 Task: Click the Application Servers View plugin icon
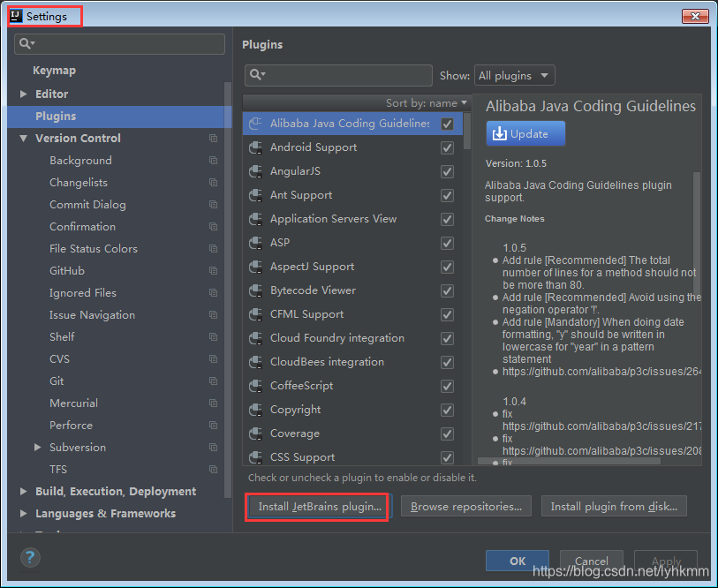(x=255, y=219)
